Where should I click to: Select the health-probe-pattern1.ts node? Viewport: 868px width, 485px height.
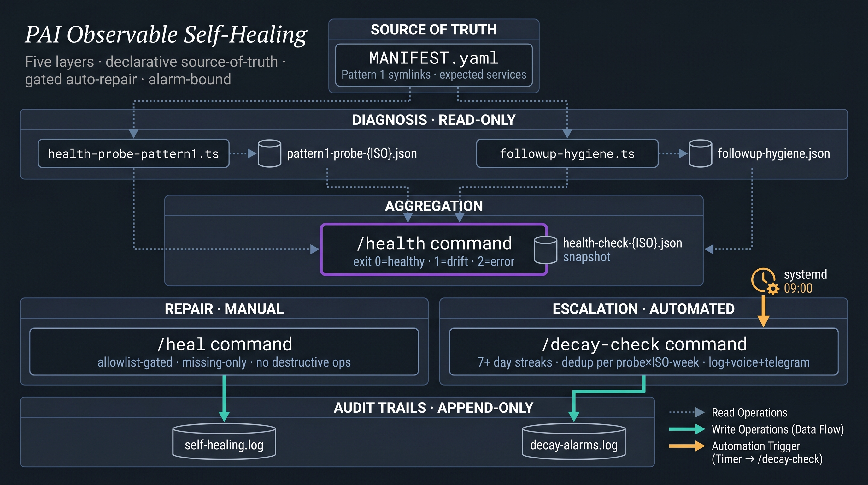(x=133, y=153)
